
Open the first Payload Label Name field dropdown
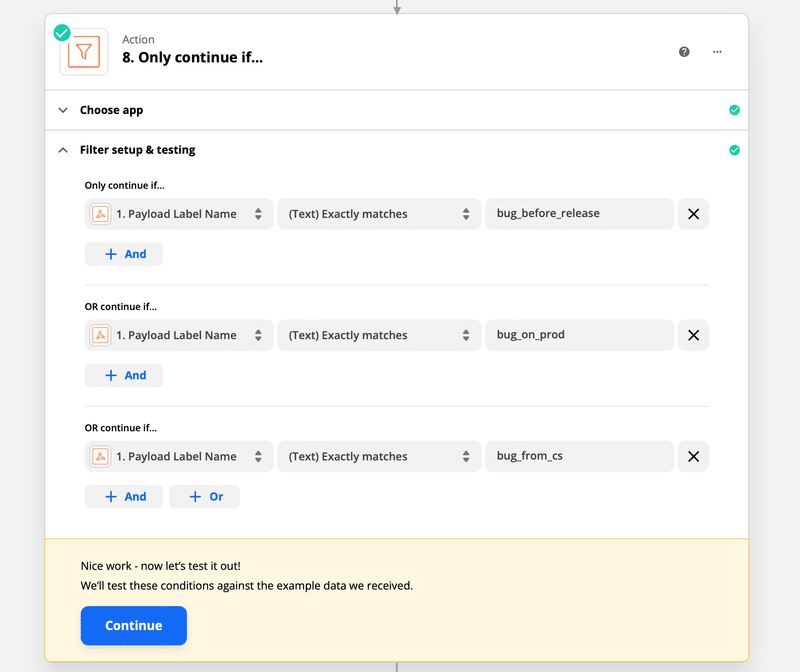coord(179,214)
